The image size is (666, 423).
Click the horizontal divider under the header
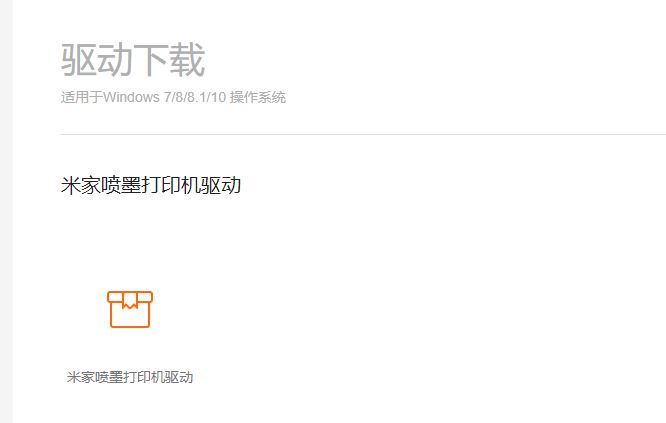(363, 134)
